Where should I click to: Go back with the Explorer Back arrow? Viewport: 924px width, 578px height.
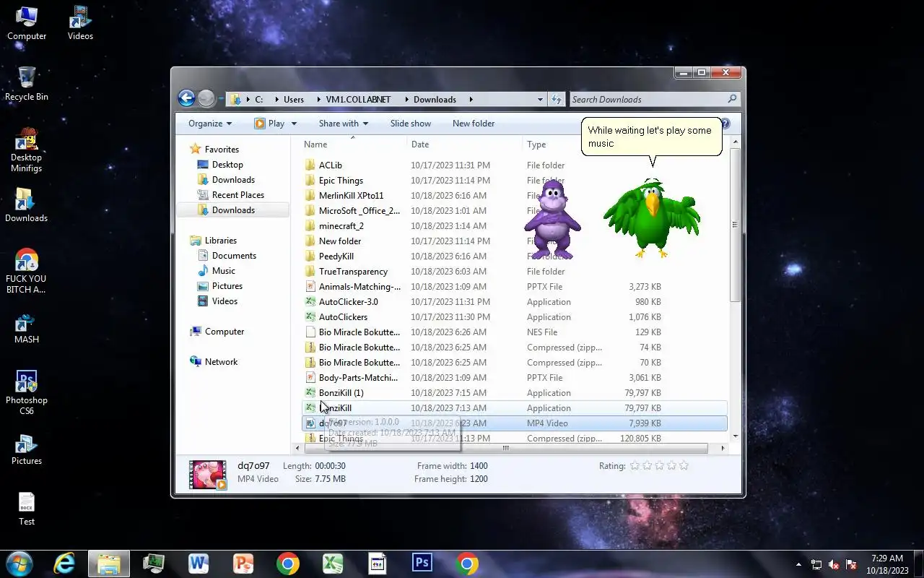point(186,98)
